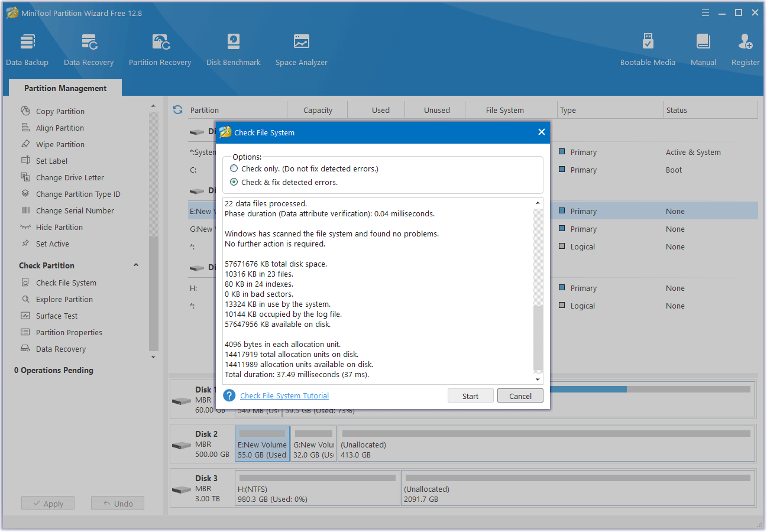767x532 pixels.
Task: Click sidebar scrollbar down arrow
Action: point(154,356)
